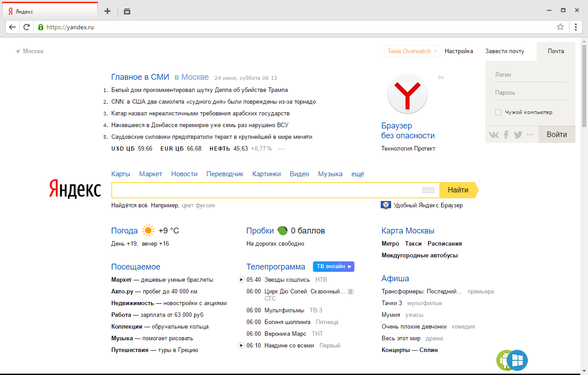Show more social login options
The width and height of the screenshot is (588, 375).
(529, 134)
